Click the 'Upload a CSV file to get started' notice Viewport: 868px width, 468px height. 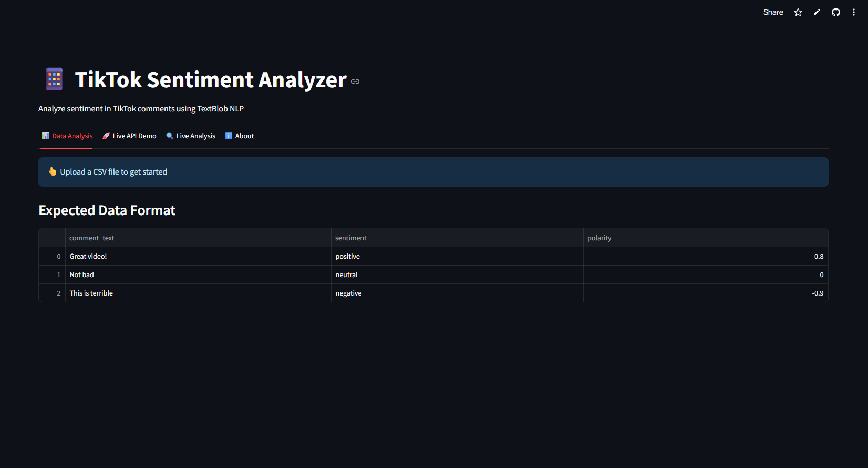click(433, 172)
